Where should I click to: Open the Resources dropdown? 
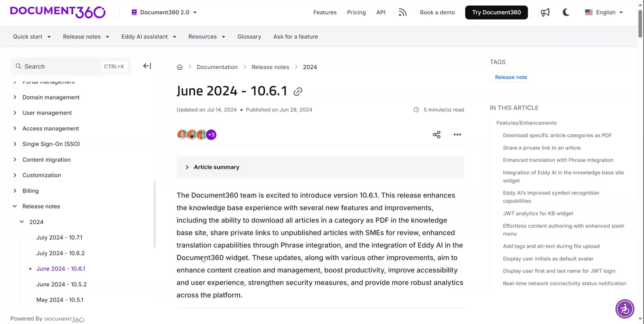click(x=207, y=37)
